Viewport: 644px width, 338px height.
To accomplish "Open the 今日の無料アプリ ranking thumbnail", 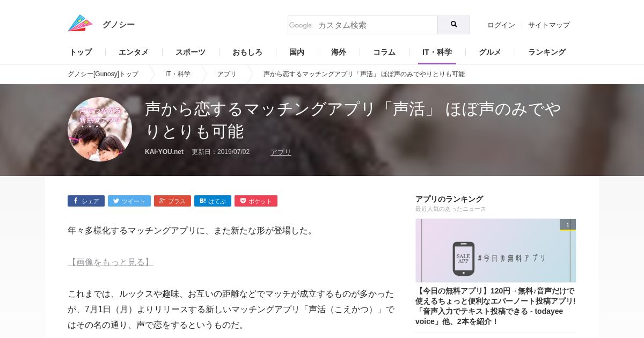I will point(495,251).
